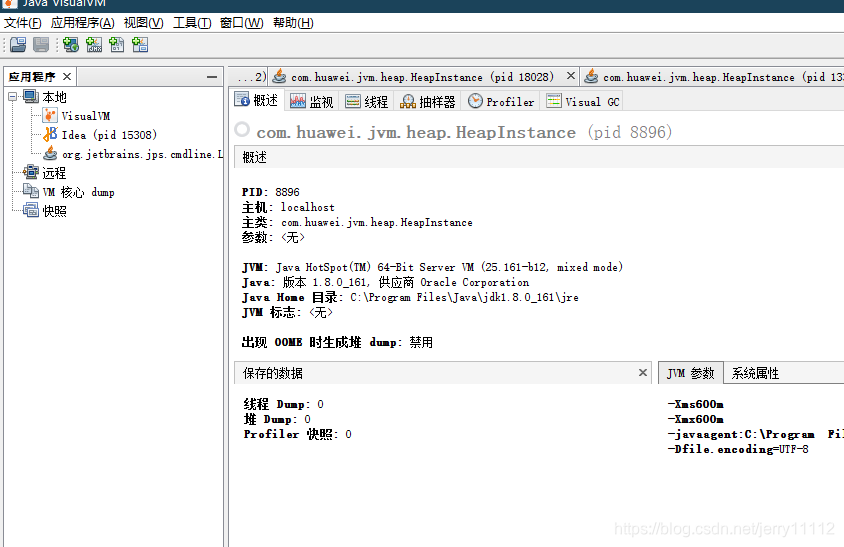Open the 工具(T) menu
Image resolution: width=844 pixels, height=547 pixels.
click(x=192, y=23)
